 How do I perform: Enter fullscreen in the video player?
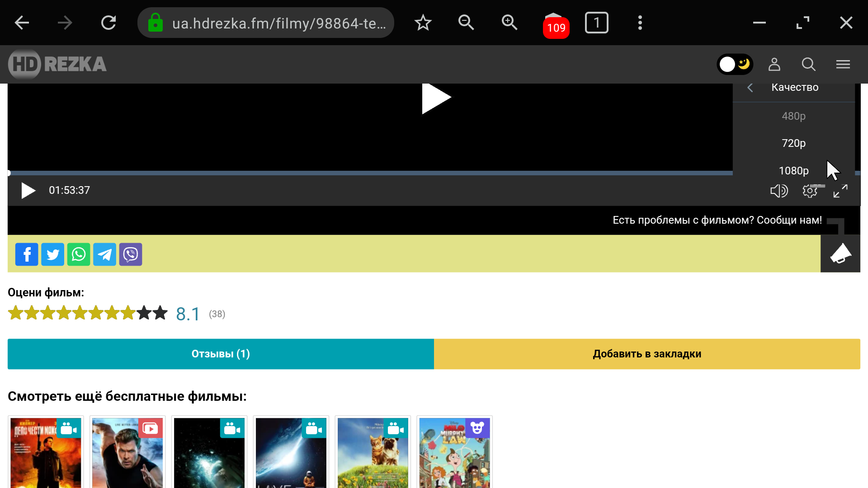point(840,191)
